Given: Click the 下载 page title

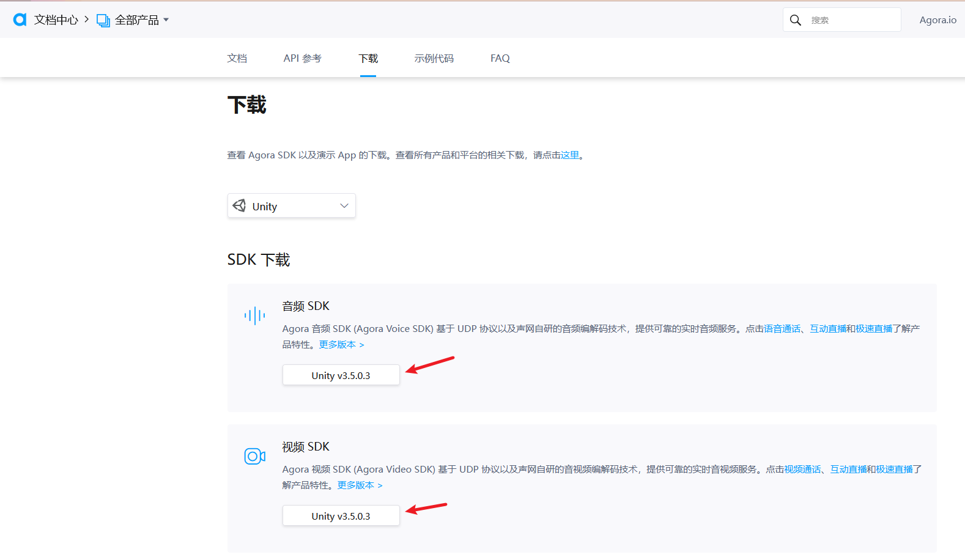Looking at the screenshot, I should [247, 105].
